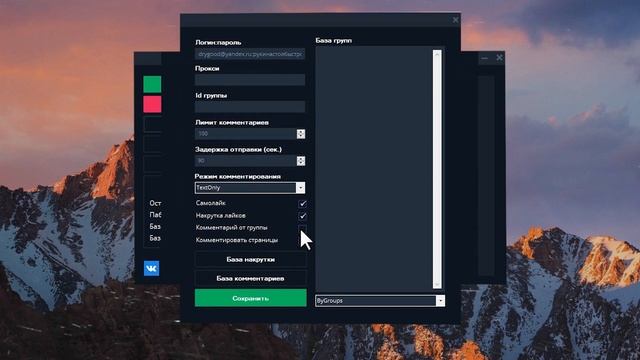Viewport: 640px width, 360px height.
Task: Increase Лимит комментариев with up arrow
Action: [x=301, y=131]
